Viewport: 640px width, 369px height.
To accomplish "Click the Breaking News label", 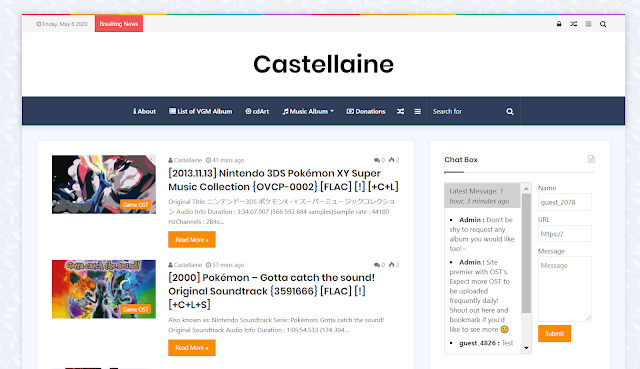I will 119,24.
